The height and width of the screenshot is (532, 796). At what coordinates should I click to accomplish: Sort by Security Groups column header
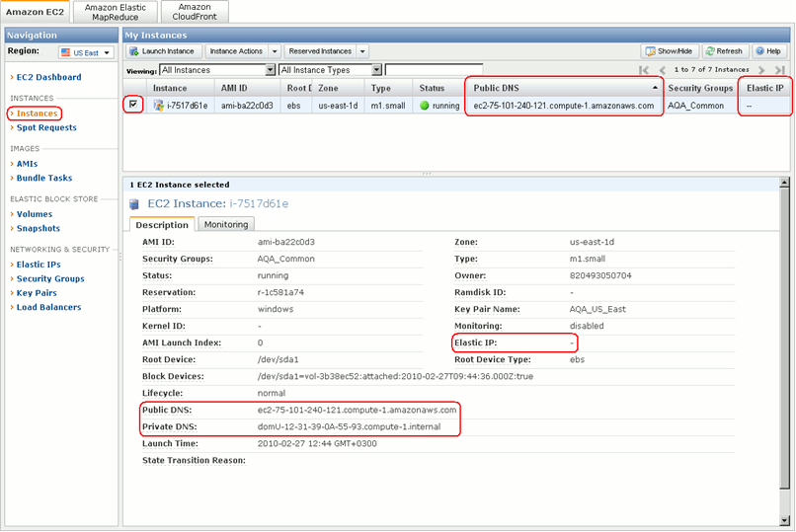(x=700, y=88)
